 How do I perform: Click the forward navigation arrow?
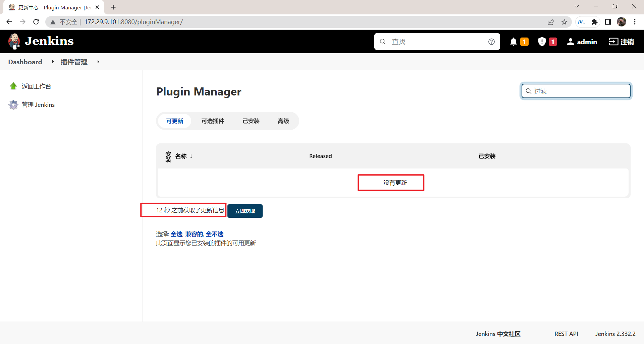(22, 22)
